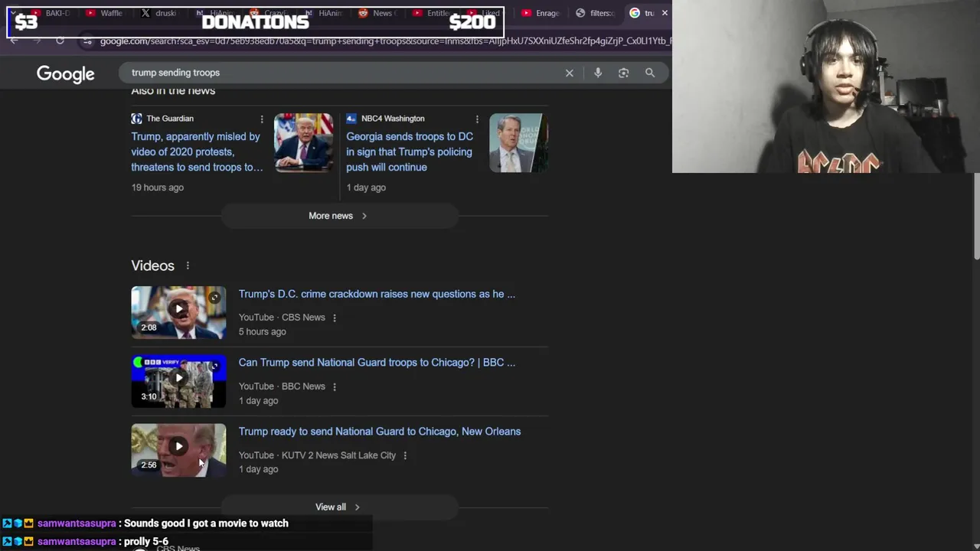980x551 pixels.
Task: Click the '19 hours ago' timestamp
Action: click(158, 187)
